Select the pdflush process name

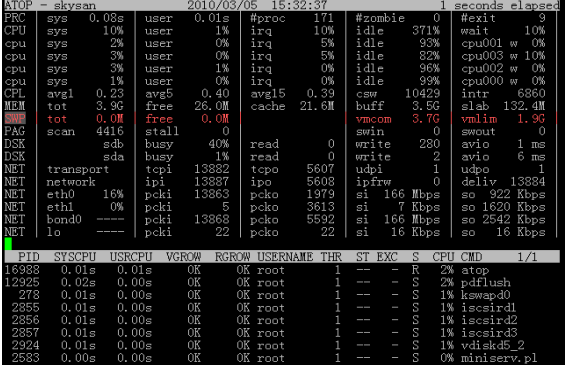point(486,283)
